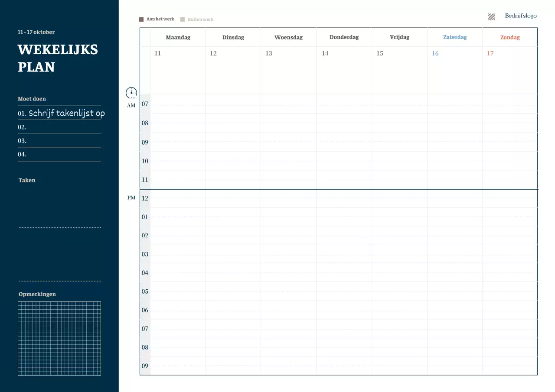Click the 'Moet doen' heading
The width and height of the screenshot is (555, 392).
[32, 99]
